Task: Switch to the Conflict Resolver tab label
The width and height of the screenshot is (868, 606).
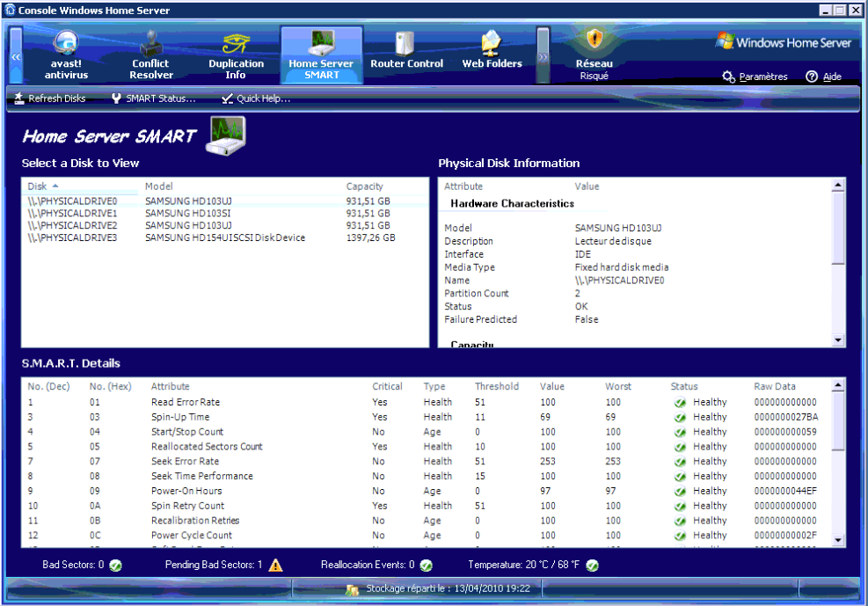Action: pos(151,69)
